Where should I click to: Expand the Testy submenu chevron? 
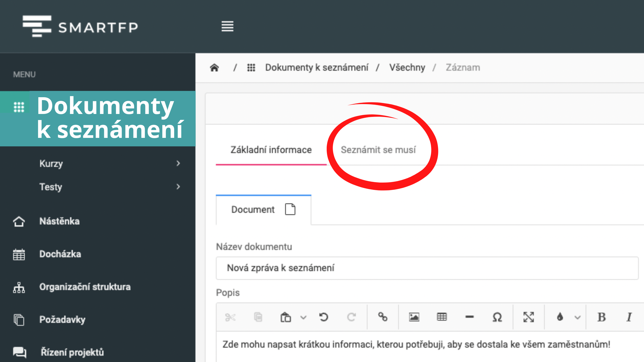tap(178, 187)
